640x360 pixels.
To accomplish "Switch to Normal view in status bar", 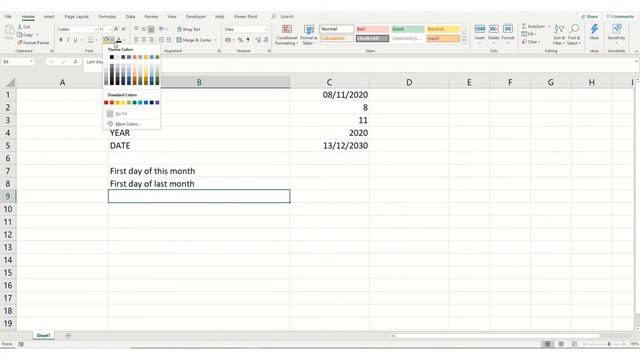I will click(x=547, y=344).
